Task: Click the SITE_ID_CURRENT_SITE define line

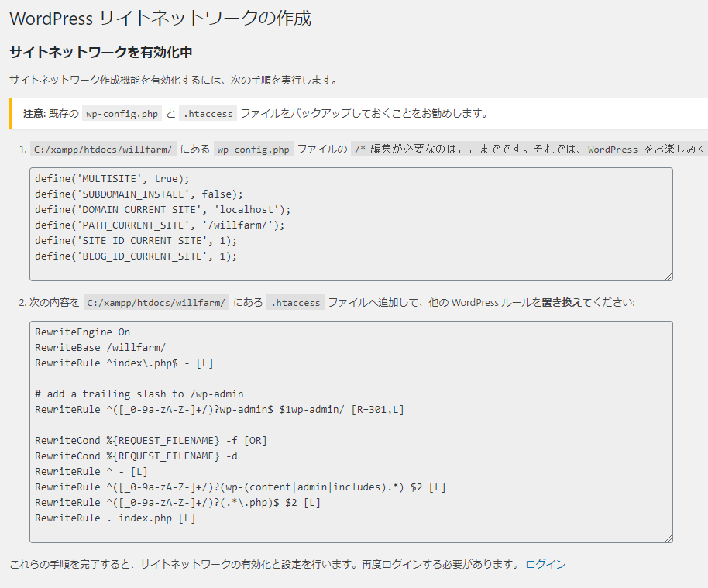Action: point(136,241)
